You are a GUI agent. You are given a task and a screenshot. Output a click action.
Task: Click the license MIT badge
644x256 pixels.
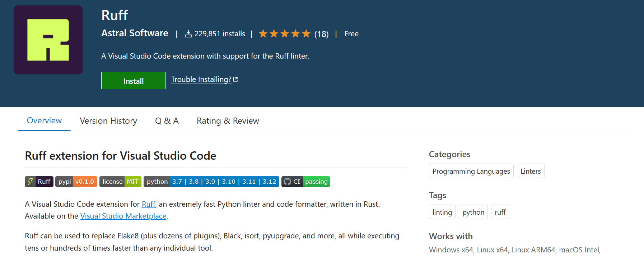tap(120, 182)
